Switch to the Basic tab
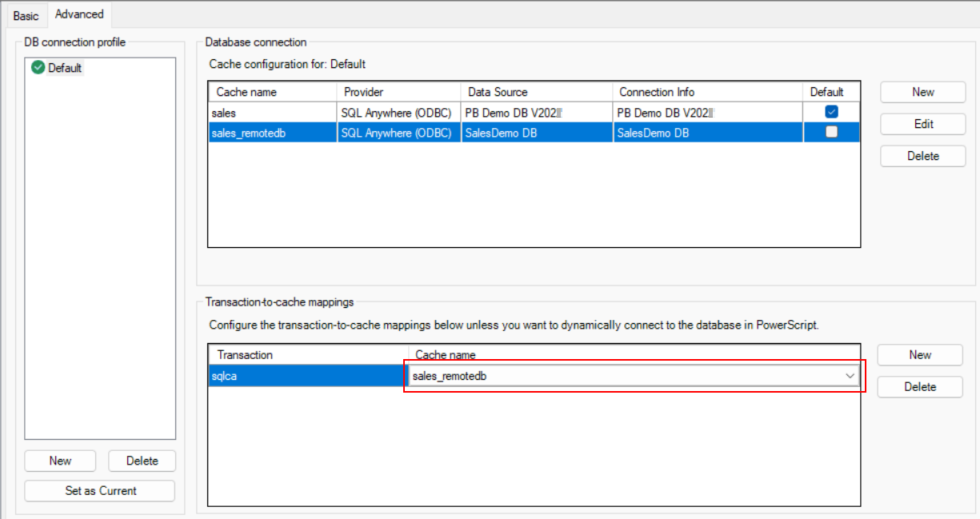Image resolution: width=980 pixels, height=519 pixels. 26,15
